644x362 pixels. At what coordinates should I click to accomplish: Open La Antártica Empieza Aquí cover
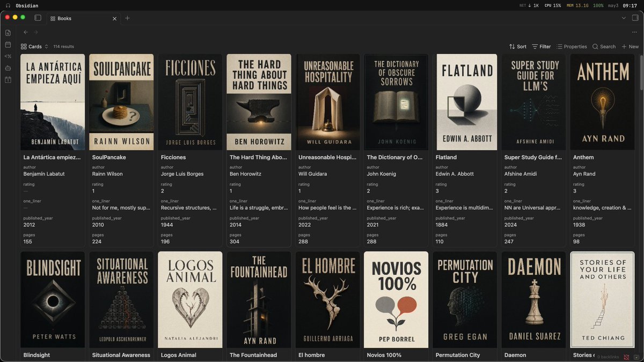[53, 102]
